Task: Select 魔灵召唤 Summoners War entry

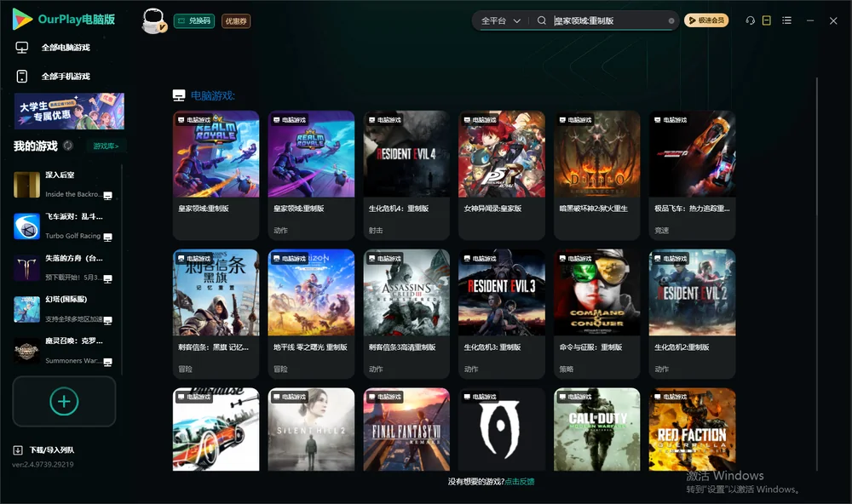Action: 64,351
